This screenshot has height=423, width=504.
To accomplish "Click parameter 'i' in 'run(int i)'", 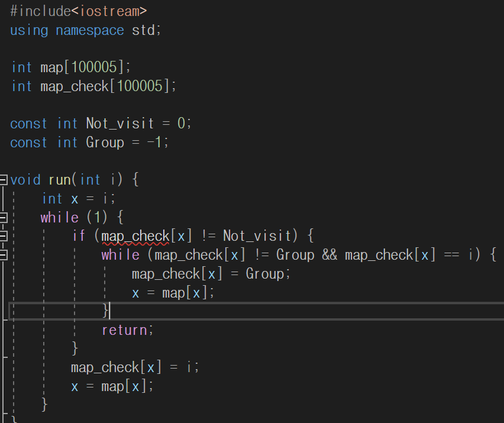I will [x=112, y=180].
